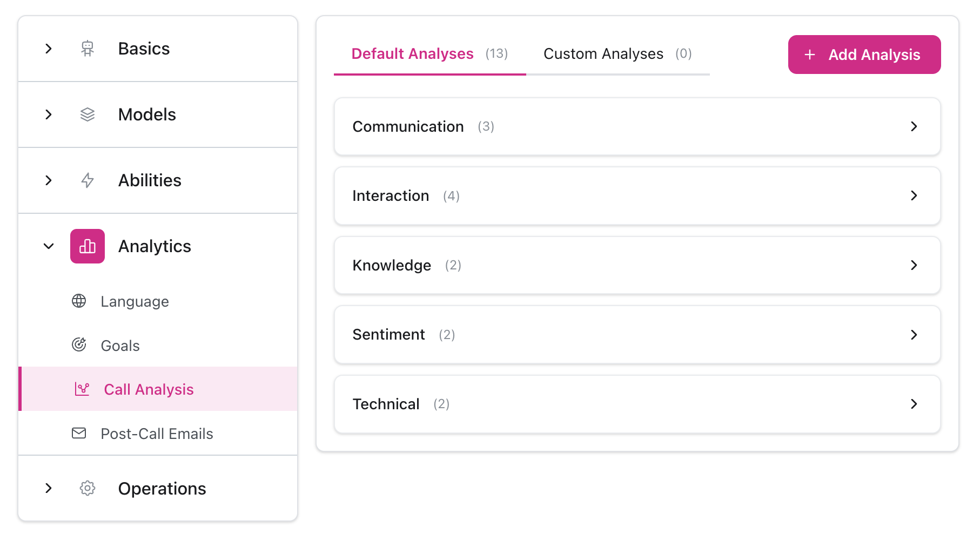
Task: Open the Sentiment group arrow
Action: coord(914,335)
